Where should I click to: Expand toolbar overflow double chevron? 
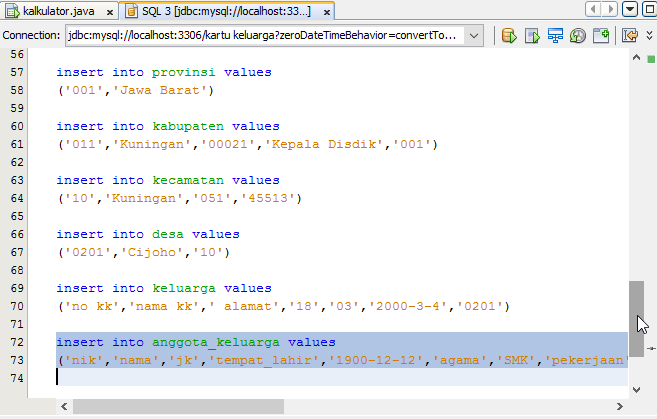(x=649, y=36)
